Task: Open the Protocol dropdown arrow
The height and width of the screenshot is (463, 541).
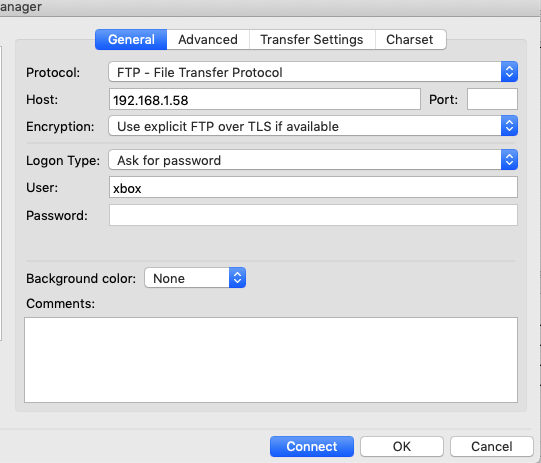Action: [509, 72]
